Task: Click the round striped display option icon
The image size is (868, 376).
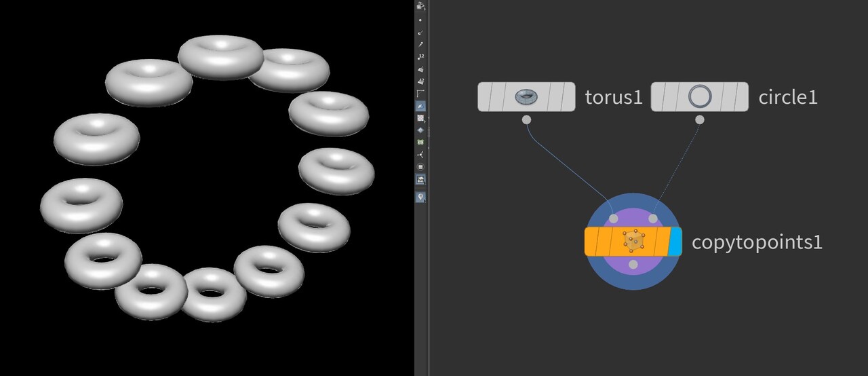Action: click(x=420, y=167)
